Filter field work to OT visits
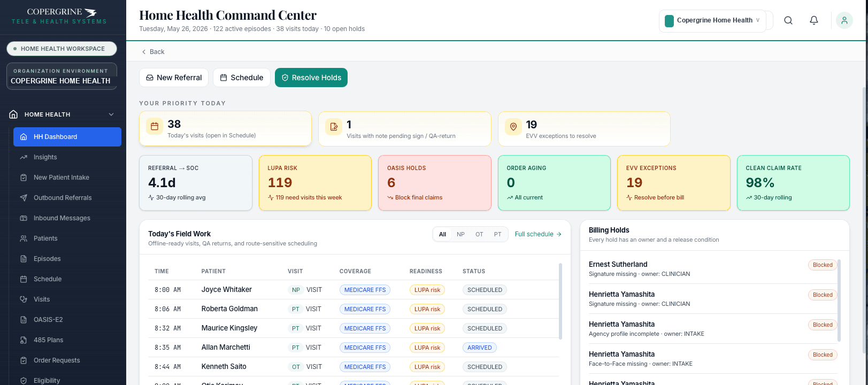 pyautogui.click(x=479, y=234)
